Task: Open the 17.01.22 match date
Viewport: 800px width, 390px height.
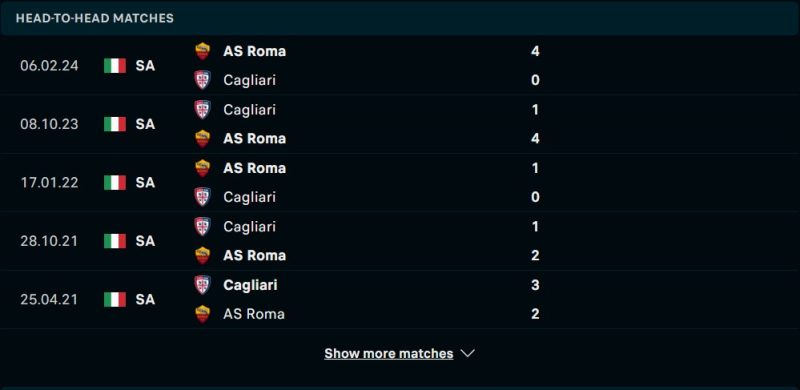Action: click(49, 183)
